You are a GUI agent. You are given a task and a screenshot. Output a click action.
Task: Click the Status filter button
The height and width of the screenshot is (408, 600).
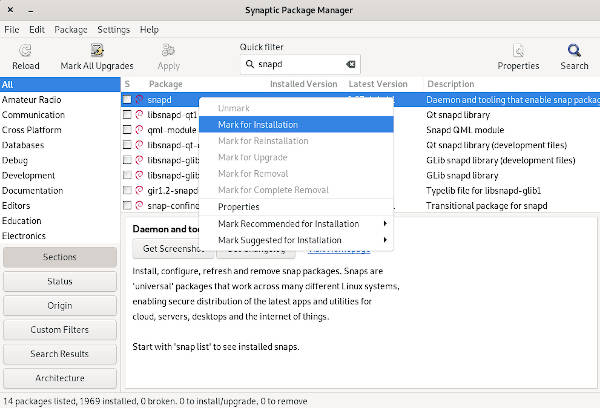coord(60,281)
